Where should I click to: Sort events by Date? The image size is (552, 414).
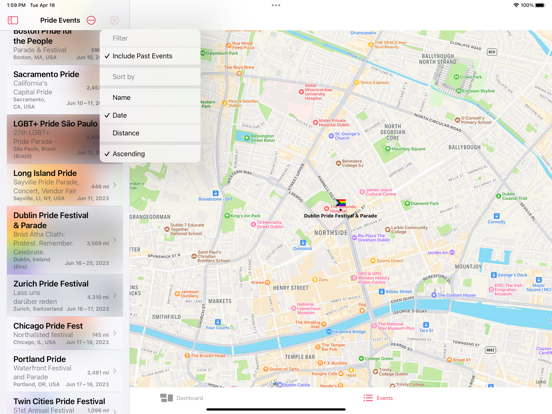[150, 115]
